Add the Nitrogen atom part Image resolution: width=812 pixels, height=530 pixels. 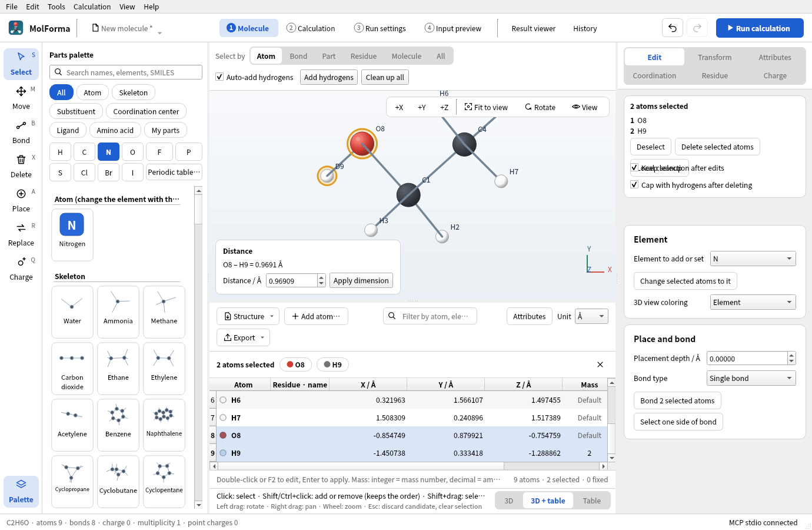(72, 234)
